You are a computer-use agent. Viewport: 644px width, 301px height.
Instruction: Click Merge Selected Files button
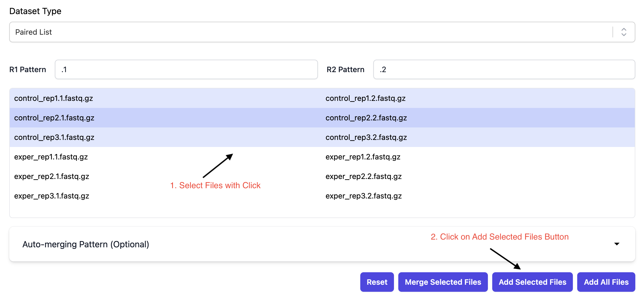pos(443,282)
